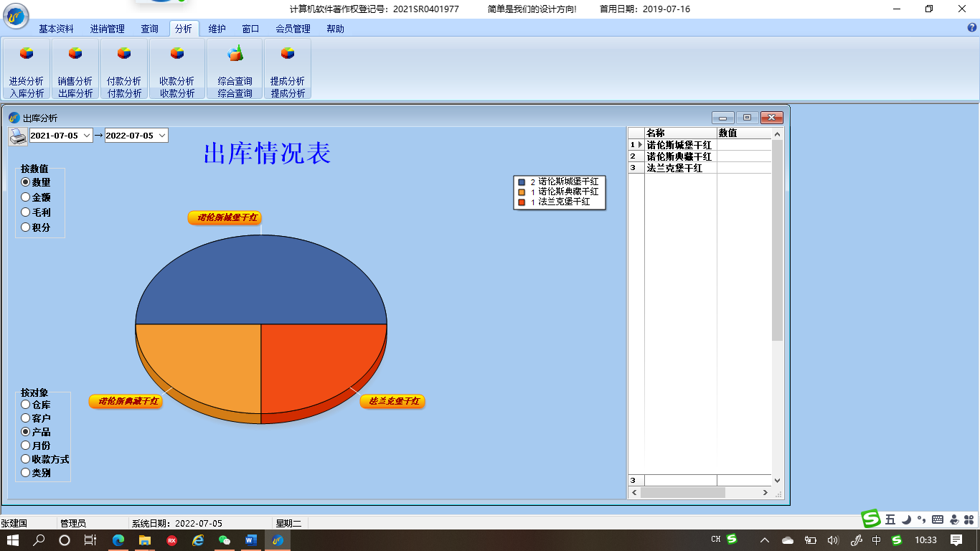
Task: Open the 提成分析 commission analysis icon
Action: coord(288,55)
